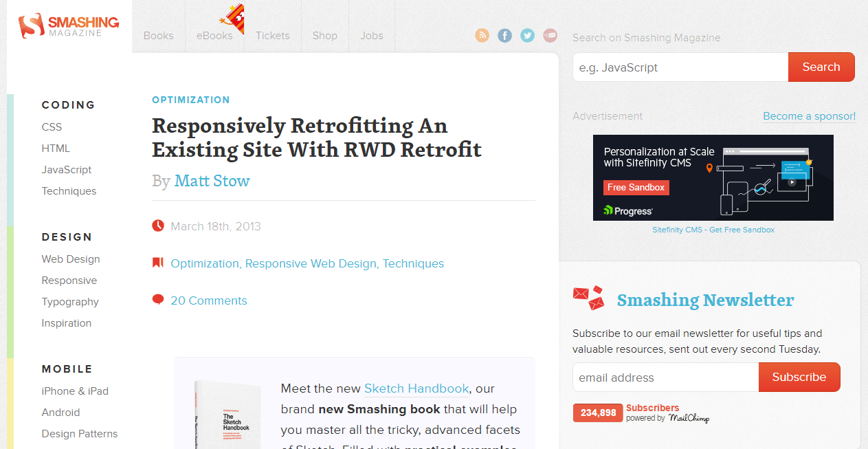Open the Optimization category label above title
This screenshot has width=868, height=449.
[x=191, y=100]
